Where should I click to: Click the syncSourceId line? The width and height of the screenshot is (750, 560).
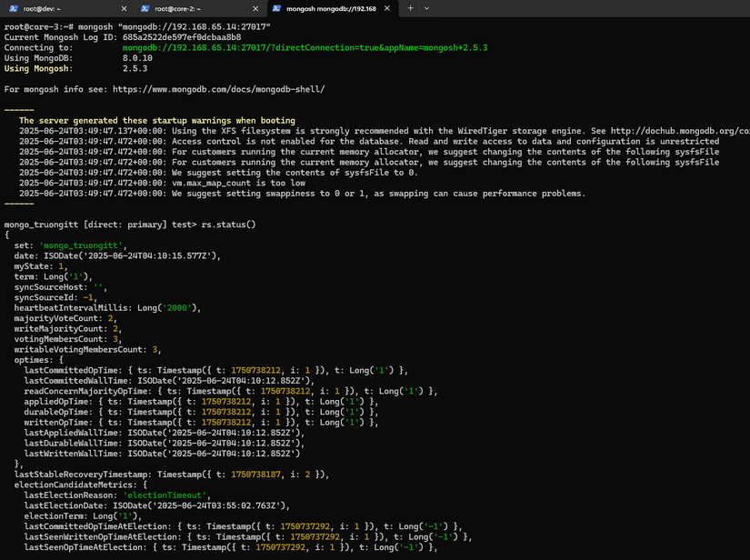[55, 298]
